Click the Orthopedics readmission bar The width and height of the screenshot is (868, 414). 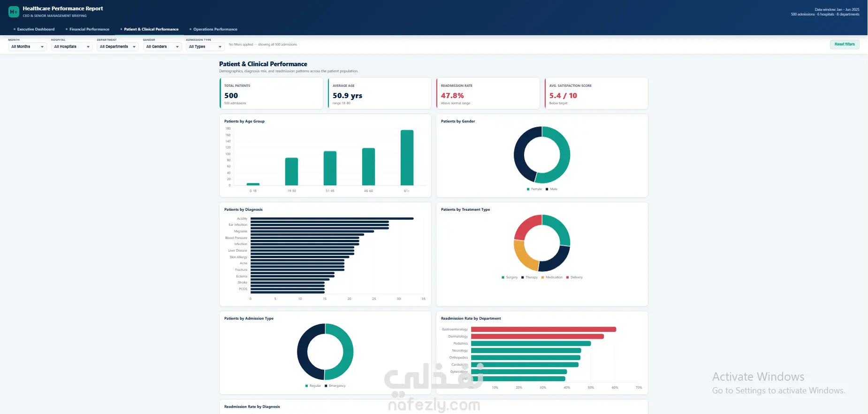525,358
